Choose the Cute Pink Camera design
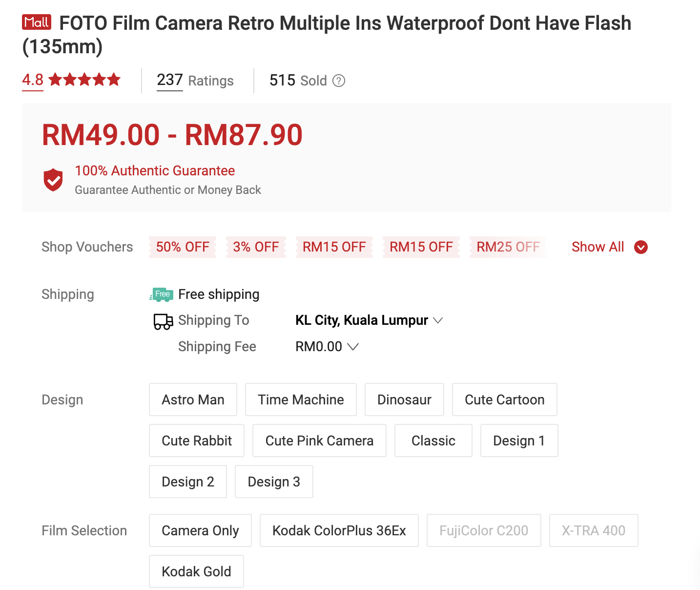The height and width of the screenshot is (590, 700). point(319,441)
